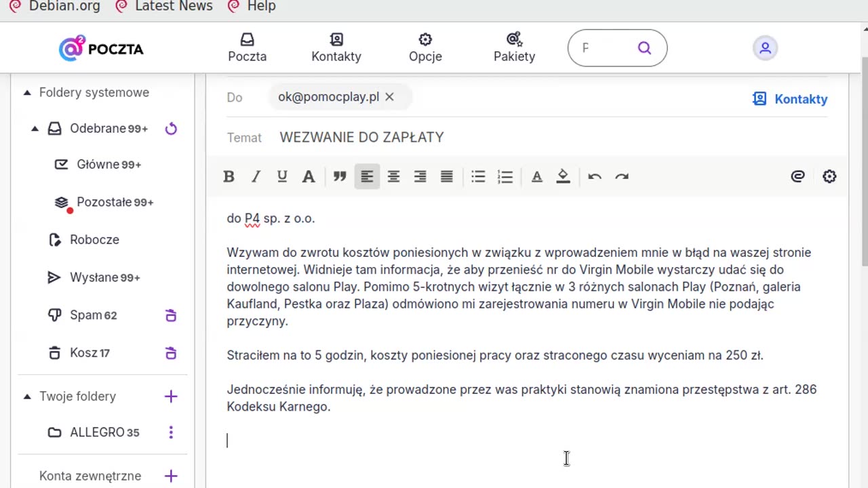The image size is (868, 488).
Task: Empty the Kosz folder
Action: (171, 353)
